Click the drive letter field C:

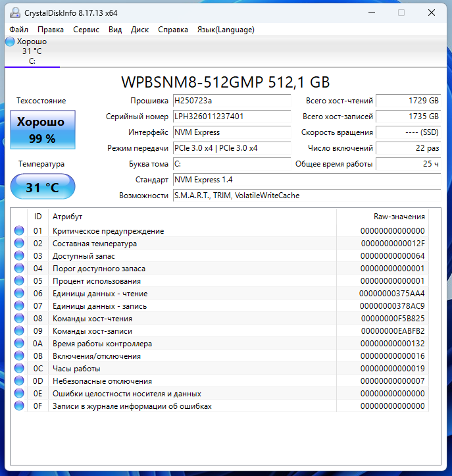232,164
